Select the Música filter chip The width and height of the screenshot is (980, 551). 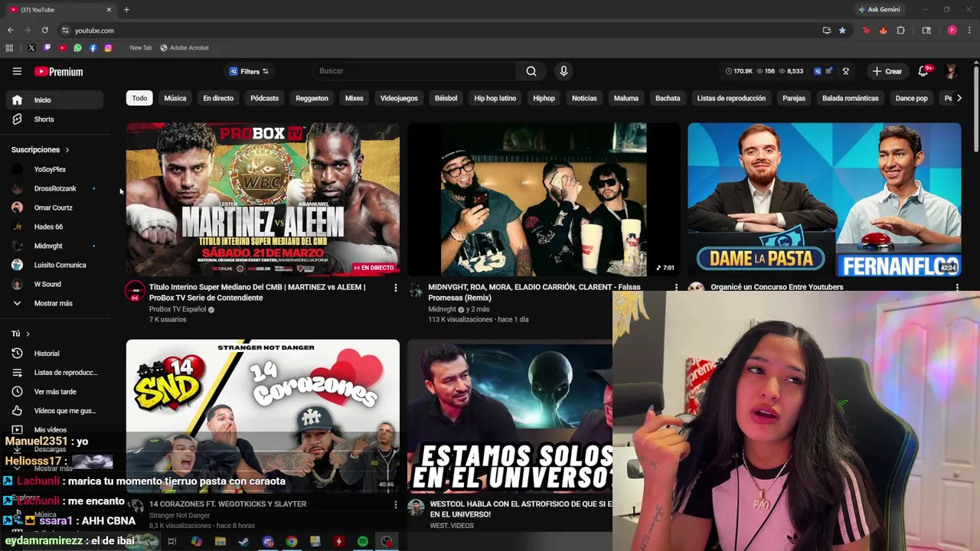(175, 98)
